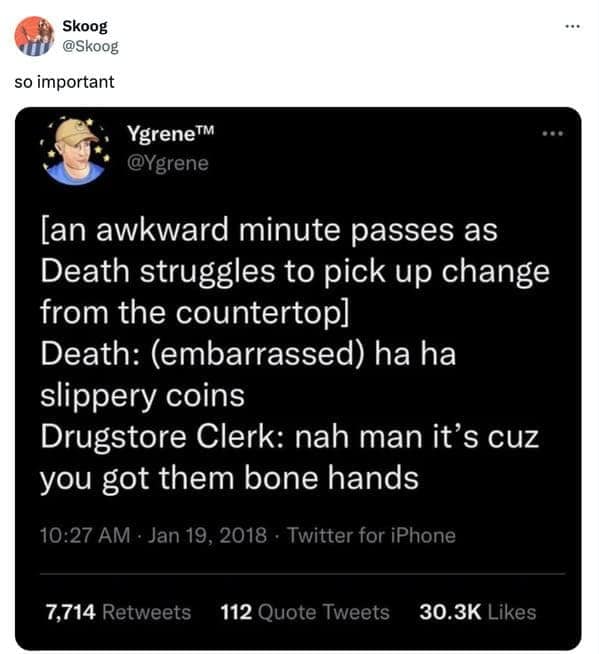
Task: Open Skoog's profile picture
Action: tap(34, 36)
